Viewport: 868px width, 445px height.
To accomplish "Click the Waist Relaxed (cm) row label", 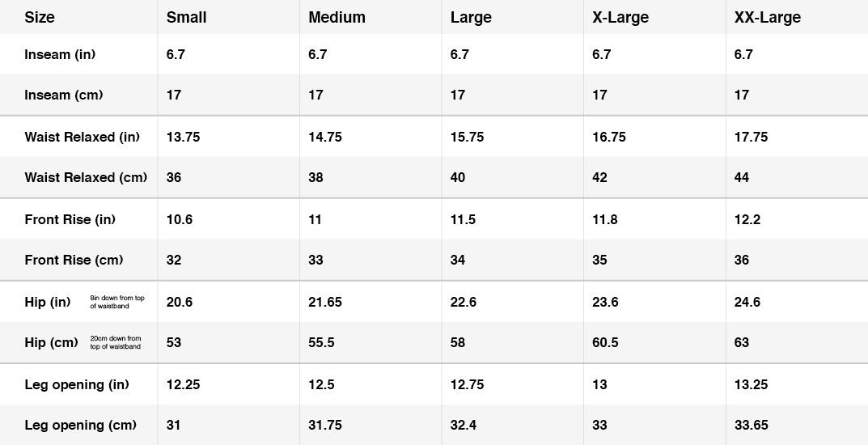I will click(86, 178).
